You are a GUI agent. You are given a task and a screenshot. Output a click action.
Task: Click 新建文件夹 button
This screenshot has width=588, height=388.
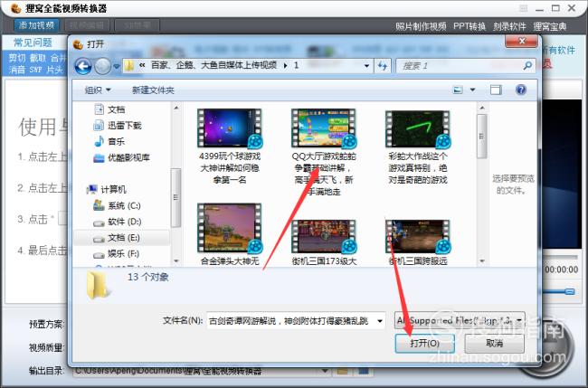(153, 90)
